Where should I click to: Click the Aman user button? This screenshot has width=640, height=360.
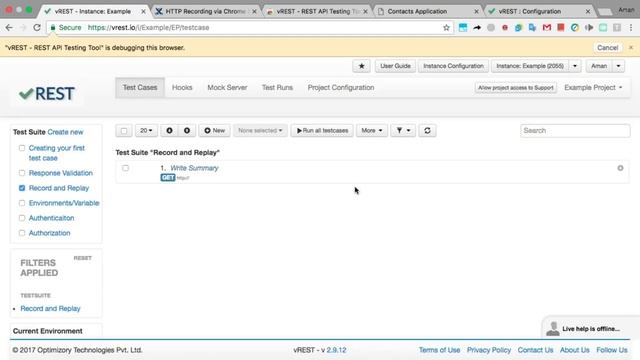(599, 66)
